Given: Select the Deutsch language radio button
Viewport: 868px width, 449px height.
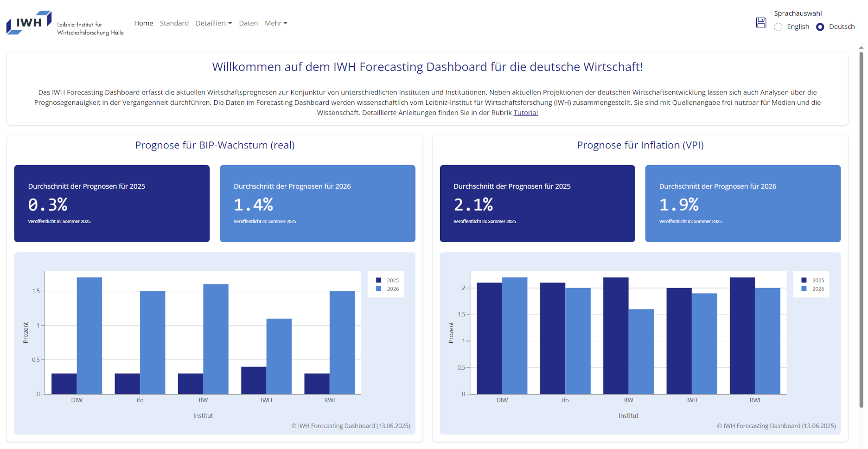Looking at the screenshot, I should 820,27.
